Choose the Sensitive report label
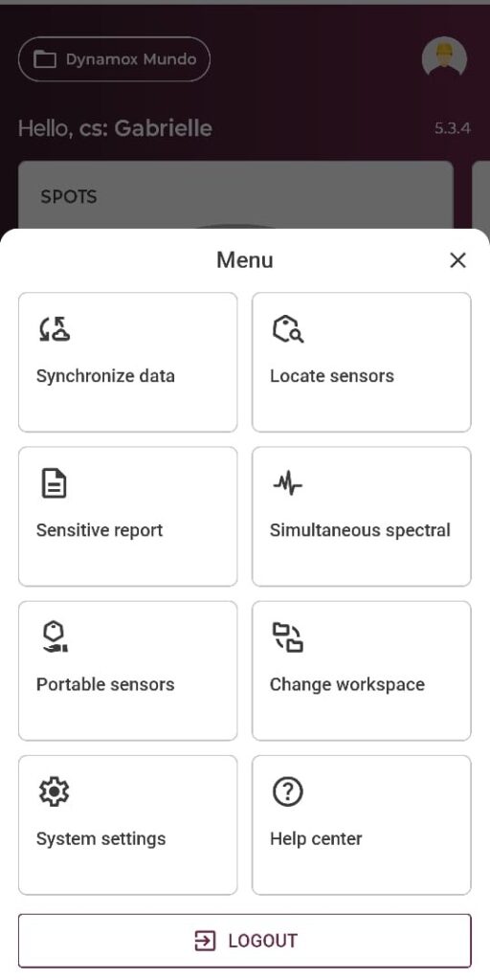490x980 pixels. click(100, 530)
